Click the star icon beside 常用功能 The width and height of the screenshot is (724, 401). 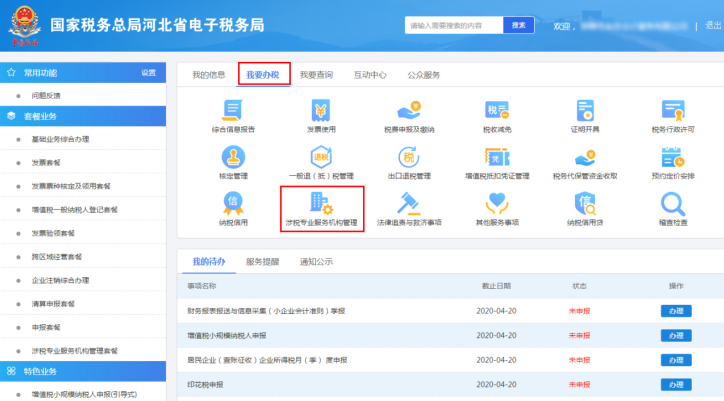[x=12, y=73]
